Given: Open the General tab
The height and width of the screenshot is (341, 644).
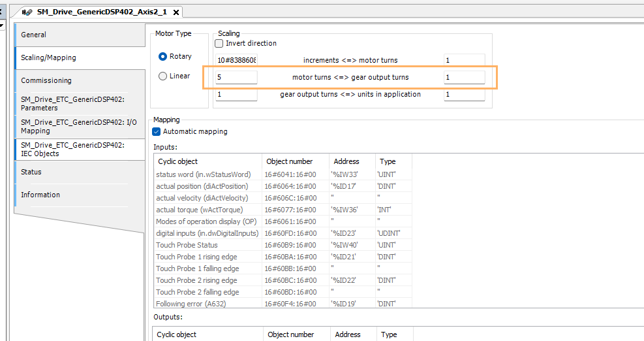Looking at the screenshot, I should pos(78,35).
